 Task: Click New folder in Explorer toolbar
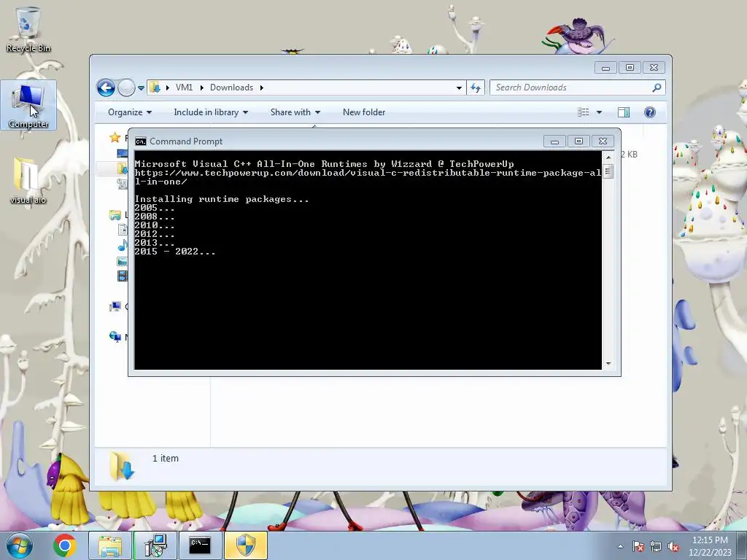tap(364, 112)
